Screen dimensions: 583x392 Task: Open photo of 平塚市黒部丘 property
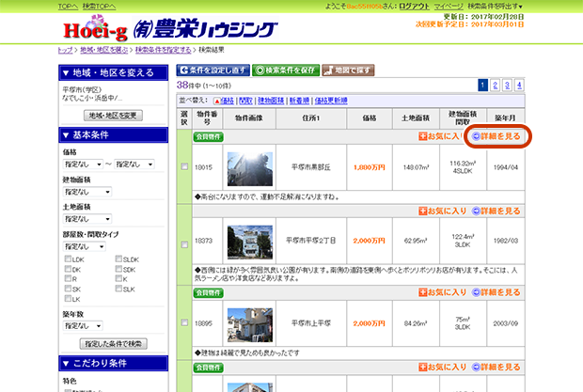250,168
